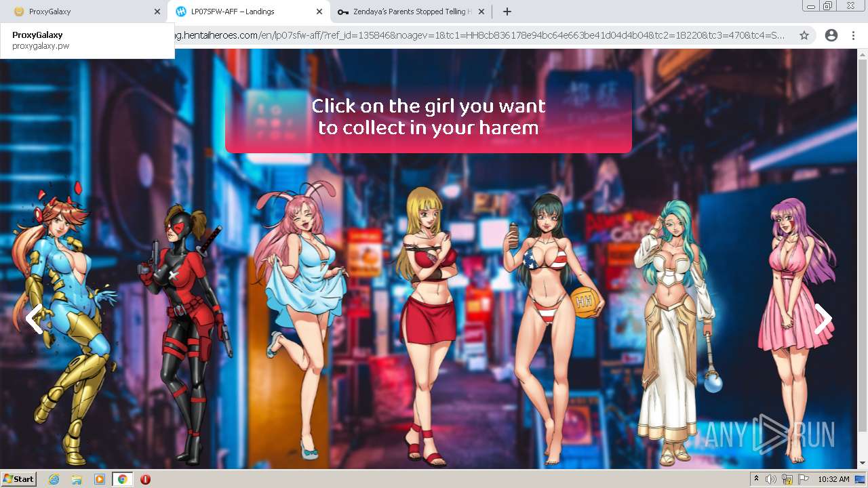
Task: Select the blonde girl in red skirt
Action: [x=427, y=325]
